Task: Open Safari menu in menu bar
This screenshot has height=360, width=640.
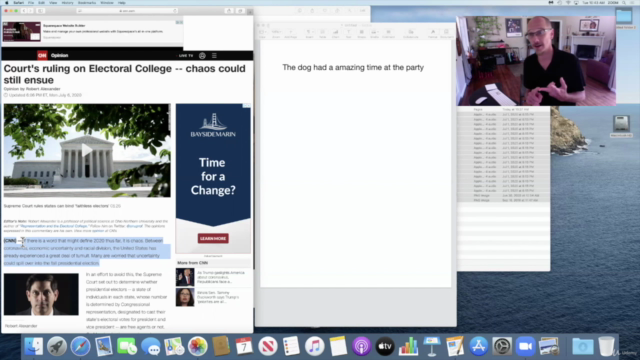Action: pyautogui.click(x=18, y=2)
